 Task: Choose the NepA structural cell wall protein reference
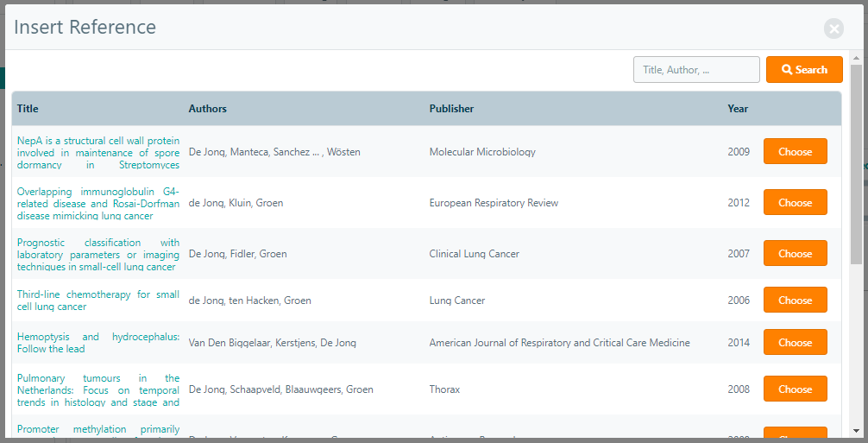point(795,152)
